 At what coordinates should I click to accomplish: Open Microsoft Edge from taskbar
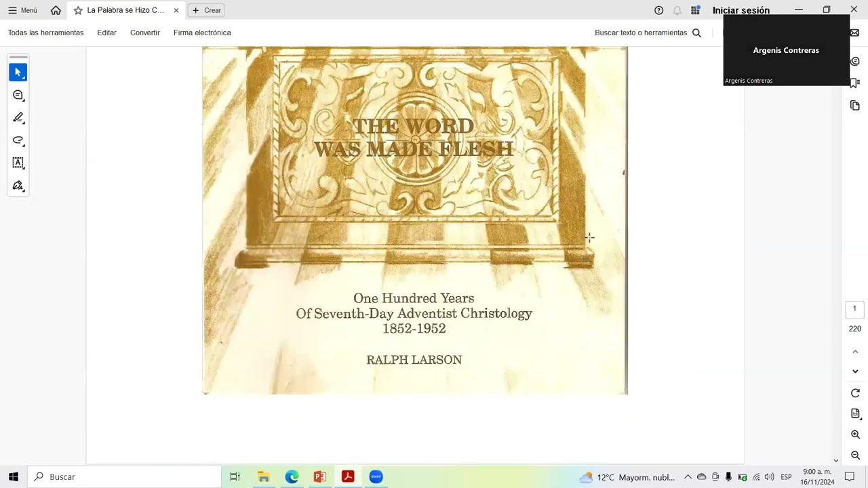(292, 476)
